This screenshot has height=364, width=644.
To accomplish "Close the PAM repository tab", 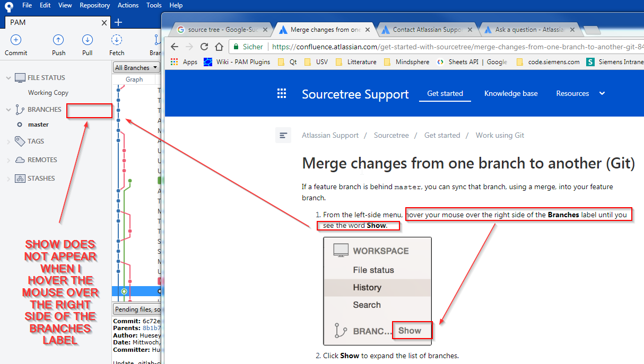I will pyautogui.click(x=105, y=23).
